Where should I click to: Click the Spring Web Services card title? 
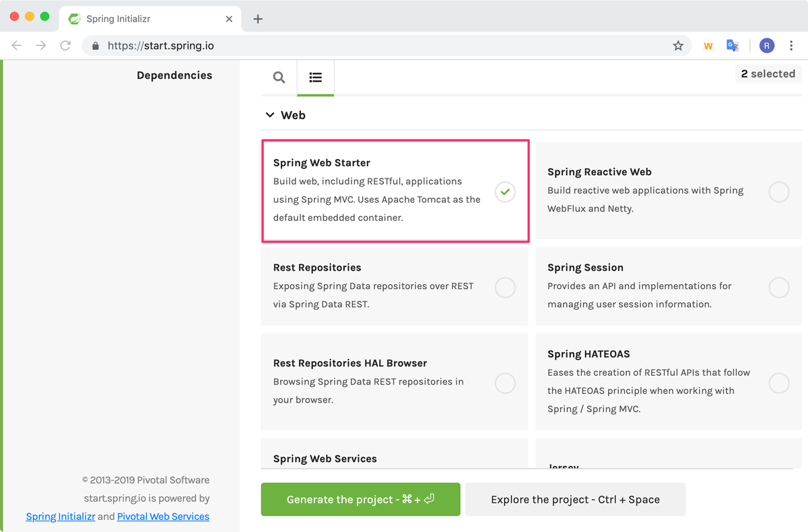coord(325,459)
